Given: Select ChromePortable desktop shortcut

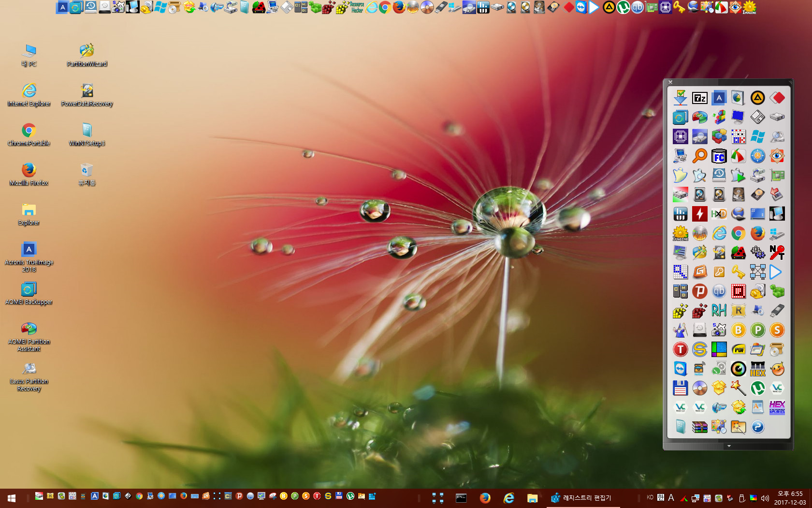Looking at the screenshot, I should [29, 134].
